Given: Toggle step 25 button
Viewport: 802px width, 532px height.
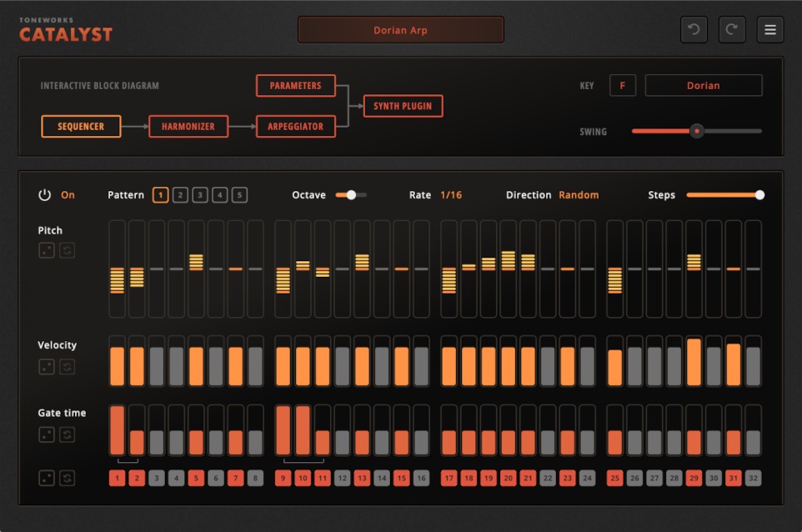Looking at the screenshot, I should pyautogui.click(x=614, y=479).
